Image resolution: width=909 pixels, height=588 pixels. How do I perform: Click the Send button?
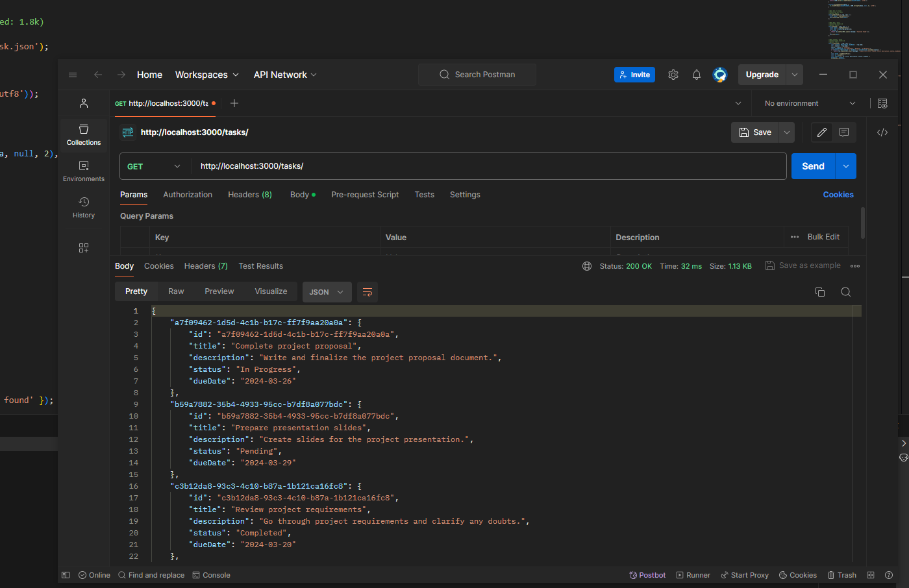click(x=813, y=166)
